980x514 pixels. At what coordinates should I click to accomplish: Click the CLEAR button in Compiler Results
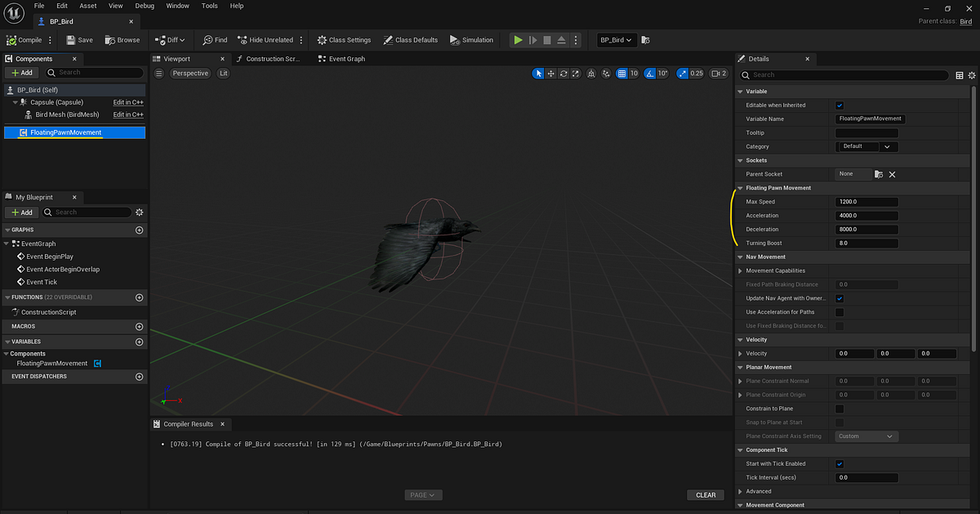[706, 494]
